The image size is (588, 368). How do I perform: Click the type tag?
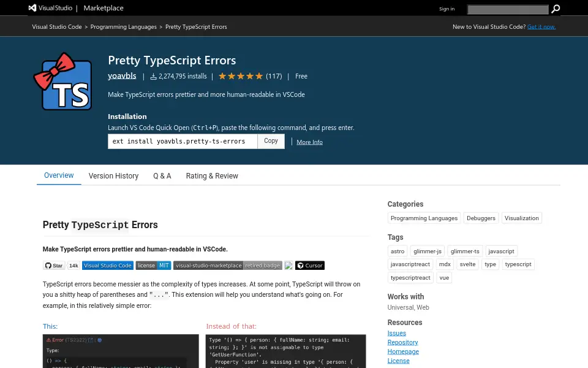click(x=490, y=264)
